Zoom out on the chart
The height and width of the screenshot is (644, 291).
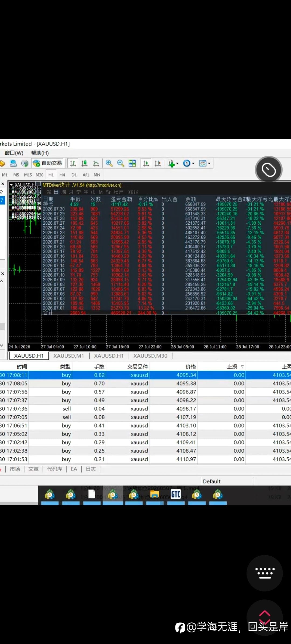[x=120, y=163]
